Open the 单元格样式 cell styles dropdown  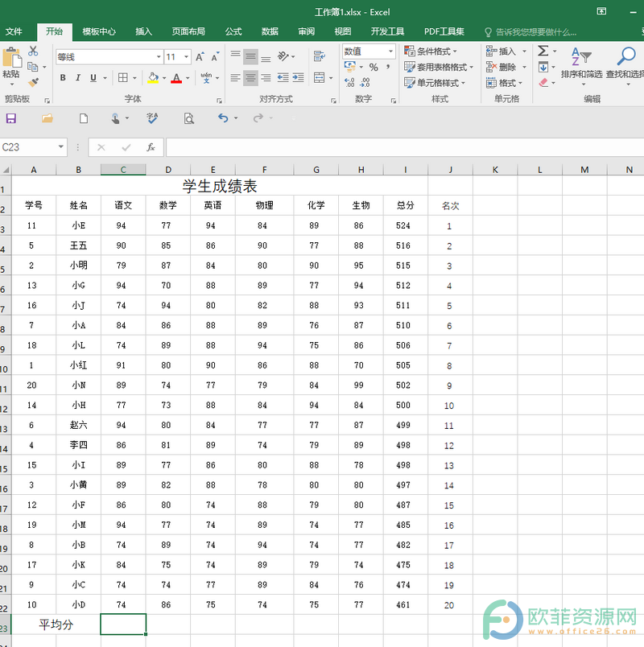click(x=435, y=83)
